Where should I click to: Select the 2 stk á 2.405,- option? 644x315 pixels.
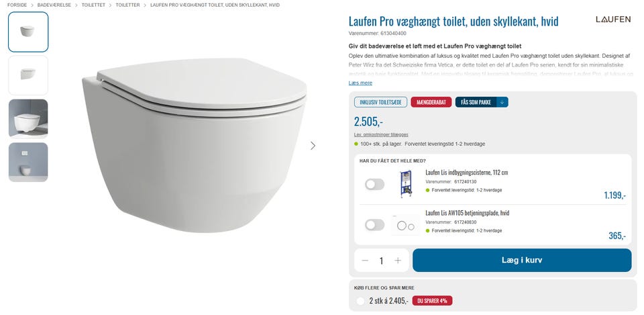click(361, 301)
